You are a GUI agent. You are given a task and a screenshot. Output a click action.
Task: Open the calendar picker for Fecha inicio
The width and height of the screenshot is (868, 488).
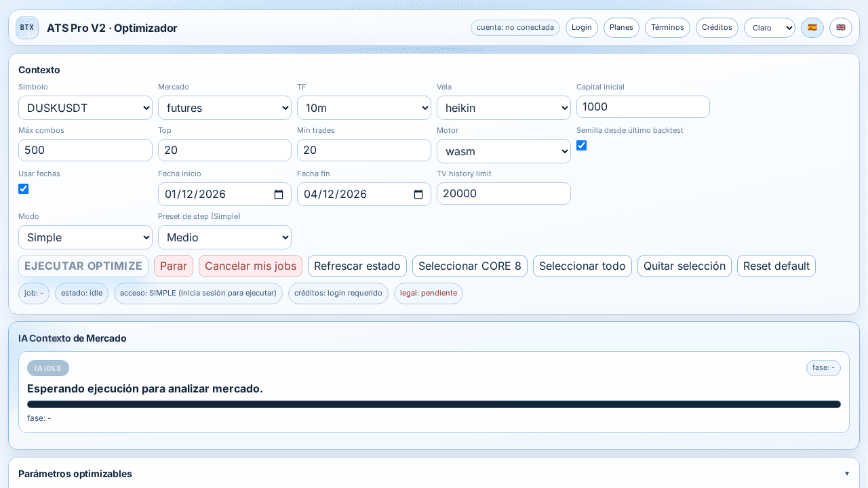tap(279, 194)
